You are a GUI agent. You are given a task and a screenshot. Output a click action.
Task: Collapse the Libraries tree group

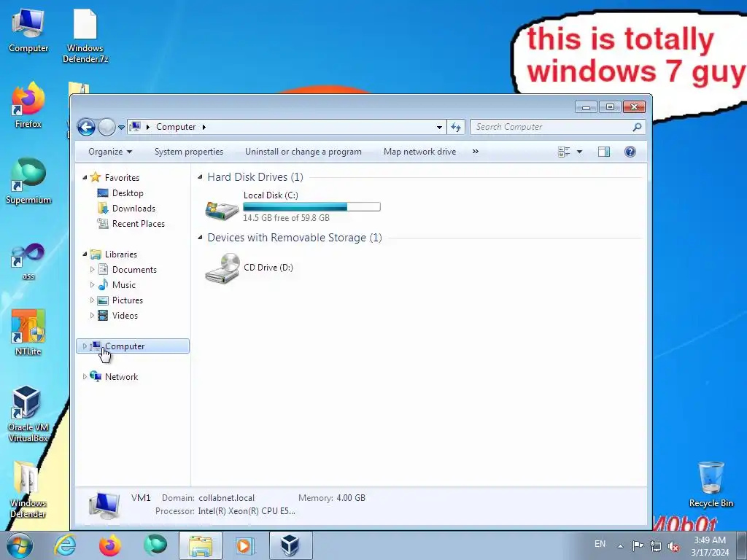coord(85,254)
